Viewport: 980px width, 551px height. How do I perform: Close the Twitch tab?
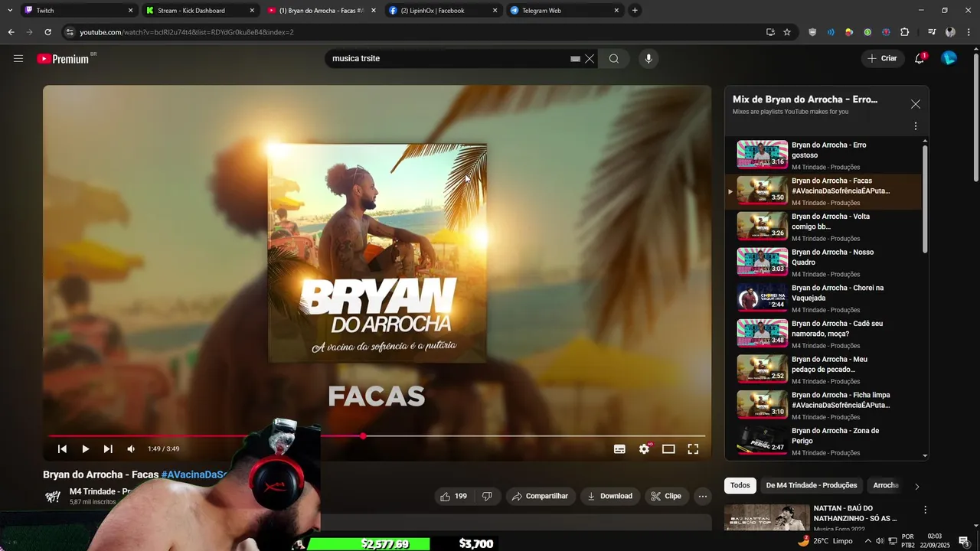[x=130, y=11]
